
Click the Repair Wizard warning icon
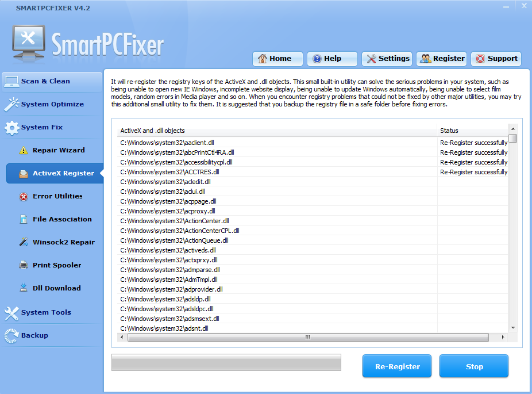tap(24, 150)
